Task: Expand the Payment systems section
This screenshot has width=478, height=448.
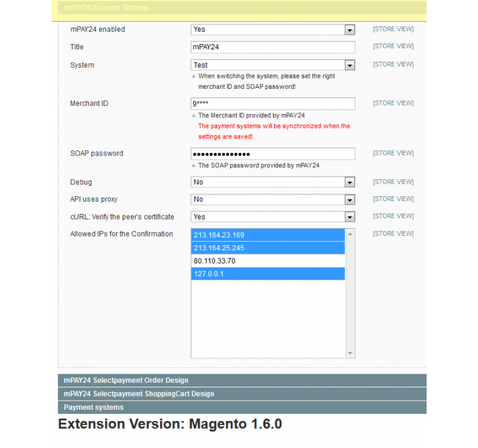Action: click(x=242, y=408)
